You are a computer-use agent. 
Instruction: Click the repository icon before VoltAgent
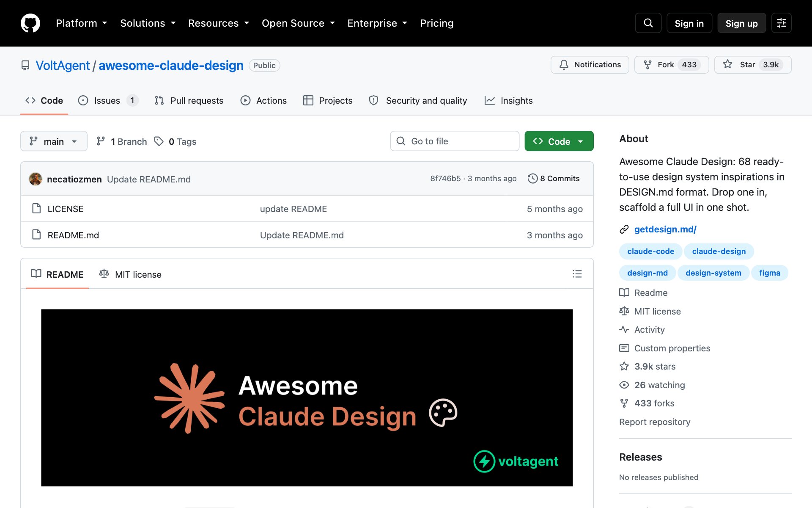[25, 65]
